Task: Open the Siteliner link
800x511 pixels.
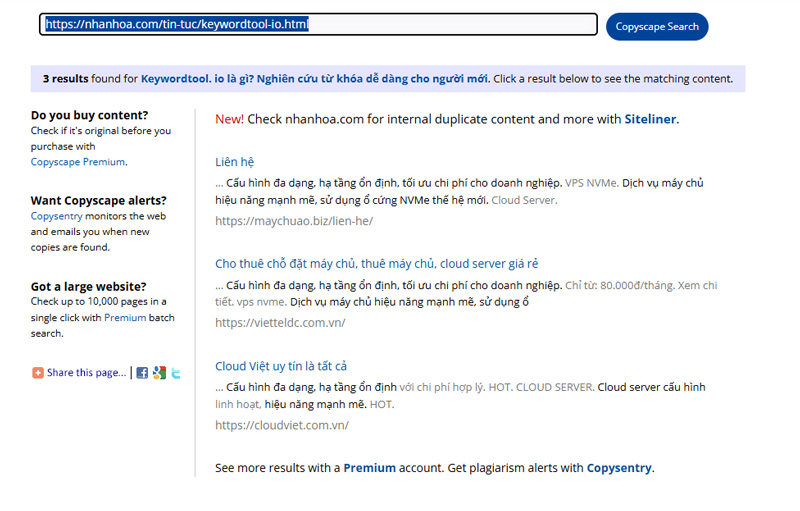Action: pos(650,119)
